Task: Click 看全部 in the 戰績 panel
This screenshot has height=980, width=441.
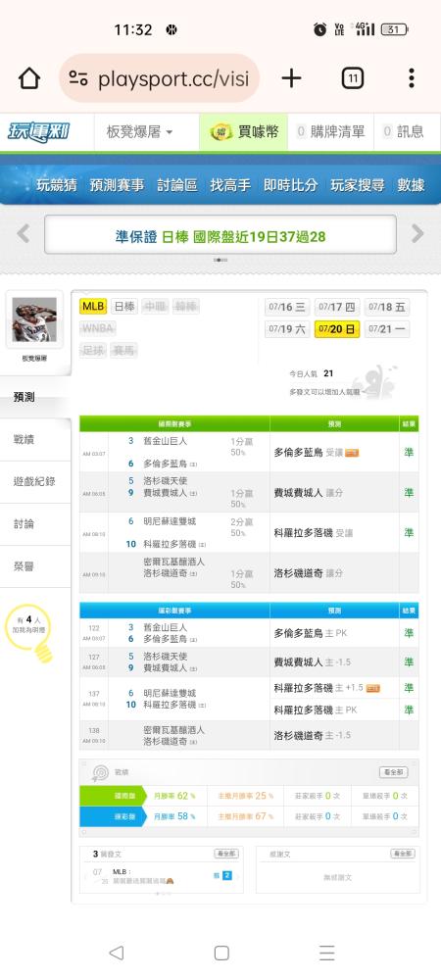Action: tap(393, 772)
